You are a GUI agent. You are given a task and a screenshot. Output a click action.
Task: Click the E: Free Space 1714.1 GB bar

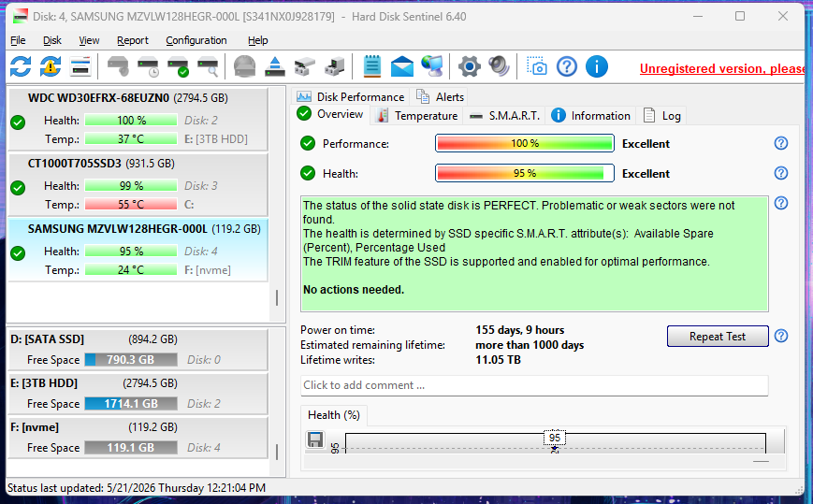point(131,404)
